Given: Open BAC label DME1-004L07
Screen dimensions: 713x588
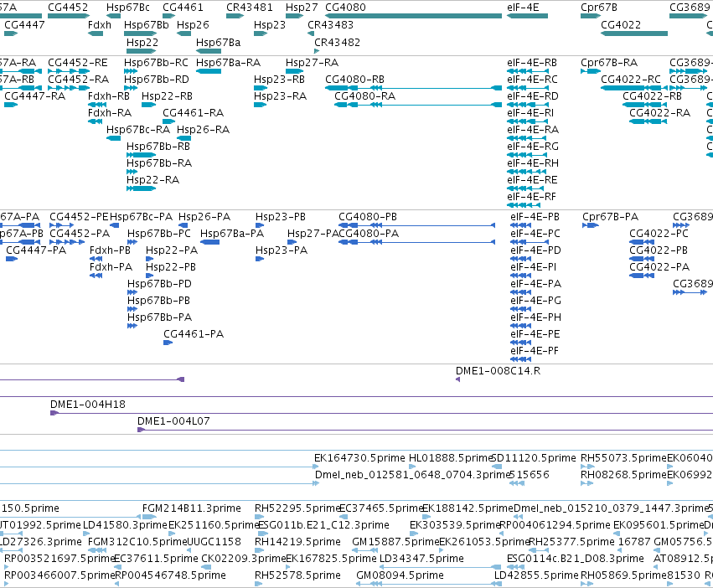Looking at the screenshot, I should click(173, 421).
